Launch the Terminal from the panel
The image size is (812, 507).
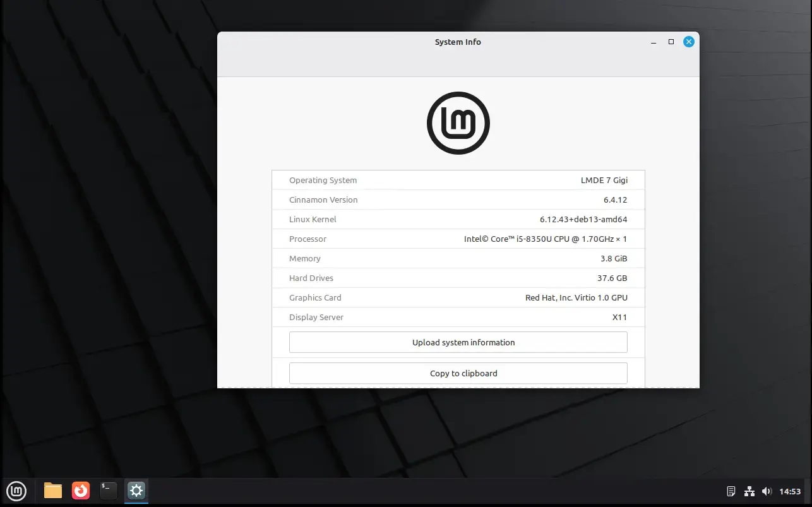pyautogui.click(x=109, y=491)
